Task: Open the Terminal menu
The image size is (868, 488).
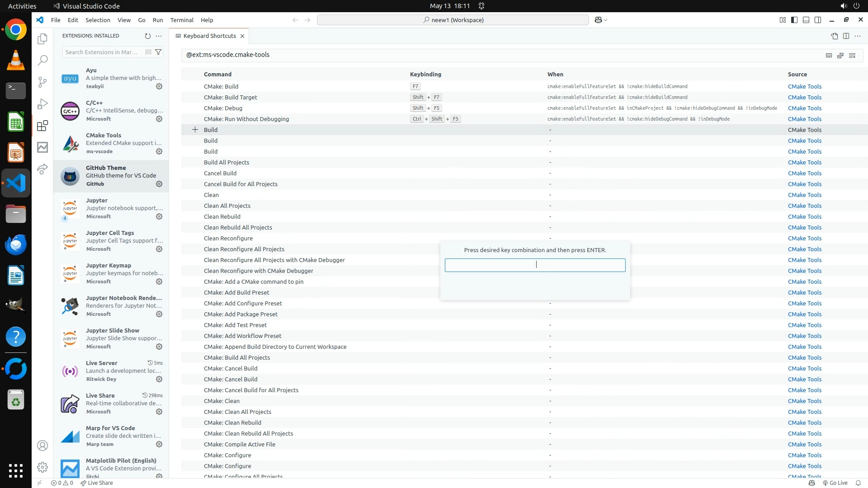Action: tap(182, 20)
